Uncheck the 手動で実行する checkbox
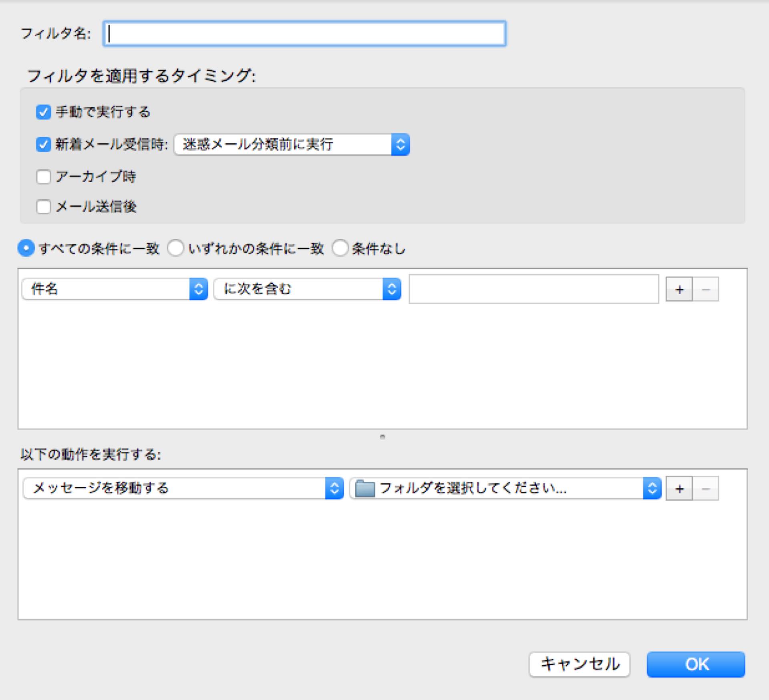The image size is (769, 700). point(43,112)
